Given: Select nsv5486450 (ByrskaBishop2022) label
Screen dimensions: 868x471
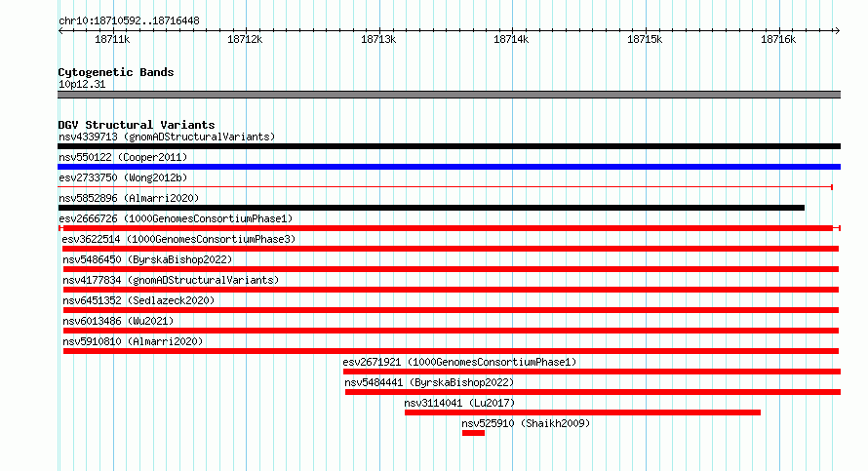Looking at the screenshot, I should 147,259.
